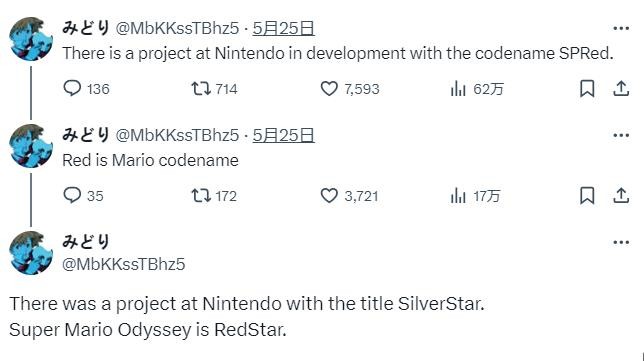Screen dimensions: 644x361
Task: Open みどり display name on second tweet
Action: 86,135
